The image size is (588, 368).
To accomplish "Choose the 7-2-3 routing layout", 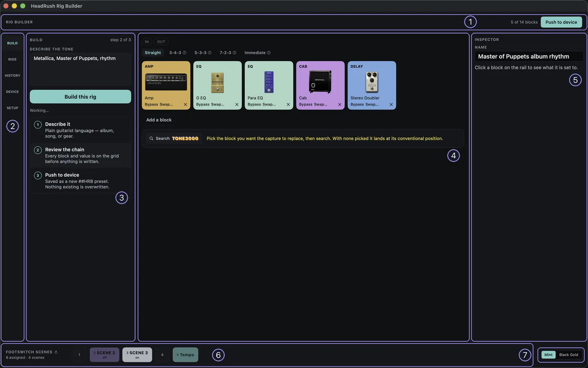I will click(x=226, y=53).
